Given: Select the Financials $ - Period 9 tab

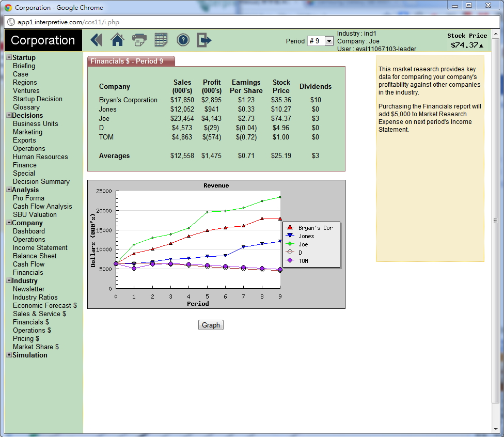Looking at the screenshot, I should pyautogui.click(x=131, y=61).
